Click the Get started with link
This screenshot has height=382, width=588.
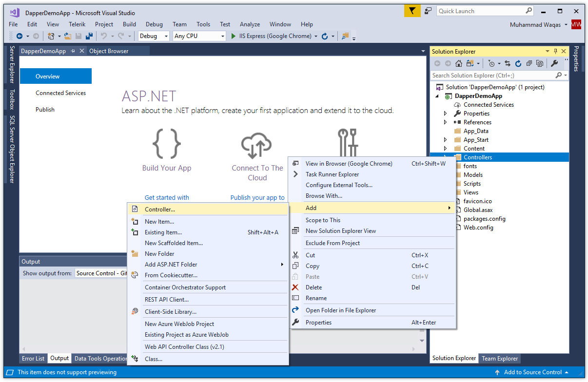(x=167, y=198)
